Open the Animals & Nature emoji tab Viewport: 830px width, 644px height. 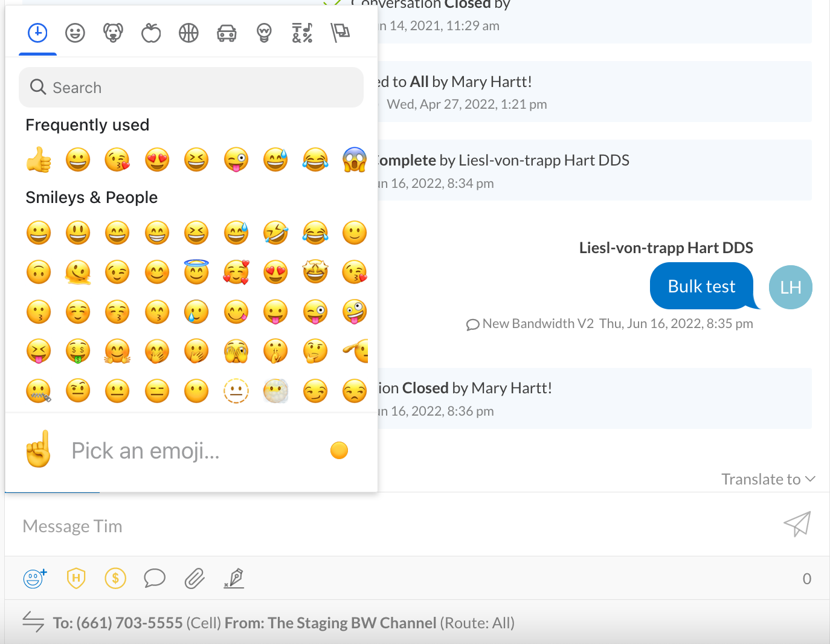(113, 33)
